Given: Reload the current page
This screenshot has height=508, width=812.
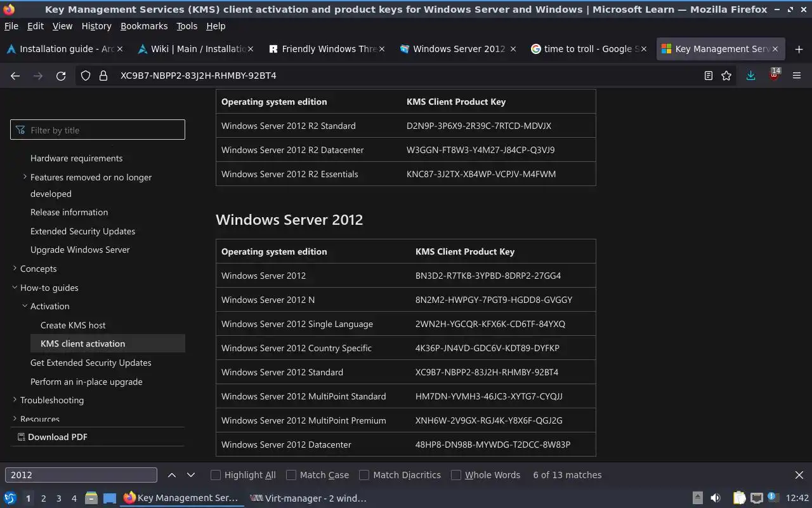Looking at the screenshot, I should 61,76.
